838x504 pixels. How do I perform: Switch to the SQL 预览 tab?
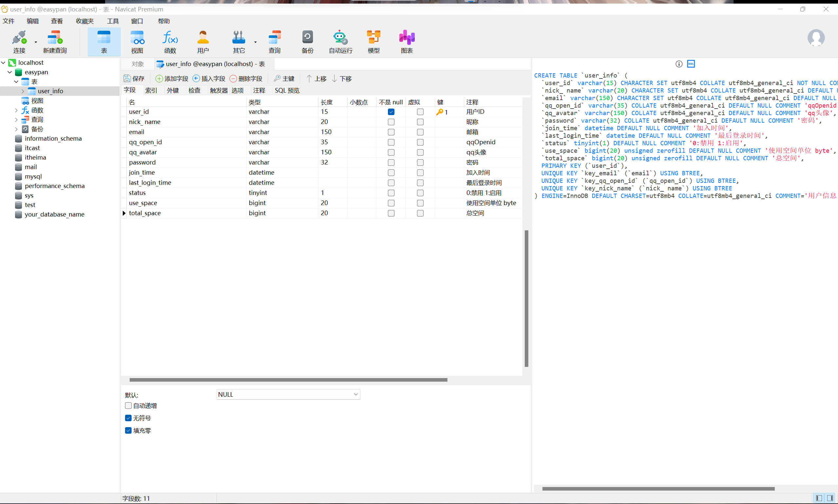coord(287,90)
